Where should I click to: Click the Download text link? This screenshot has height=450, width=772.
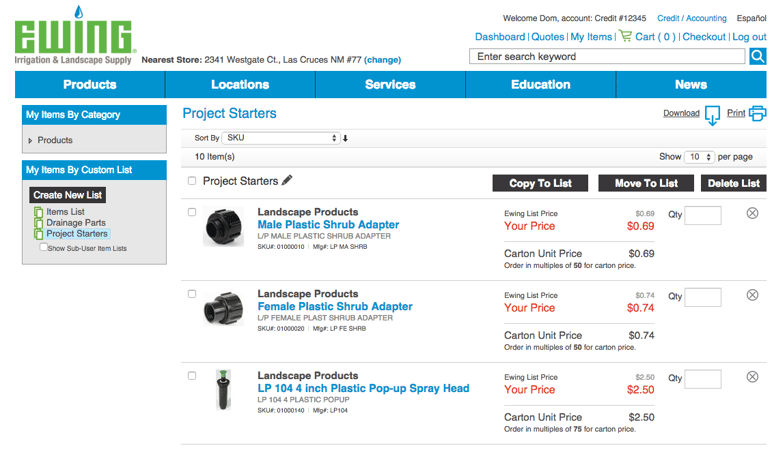681,113
